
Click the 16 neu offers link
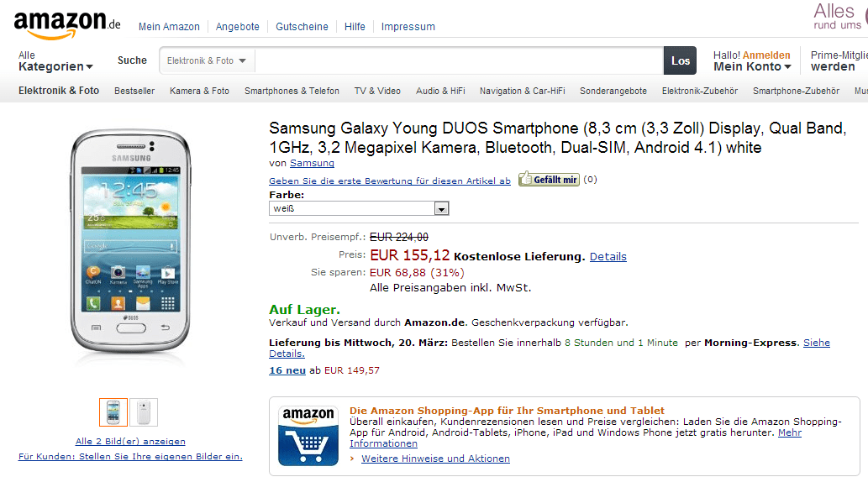pos(287,370)
